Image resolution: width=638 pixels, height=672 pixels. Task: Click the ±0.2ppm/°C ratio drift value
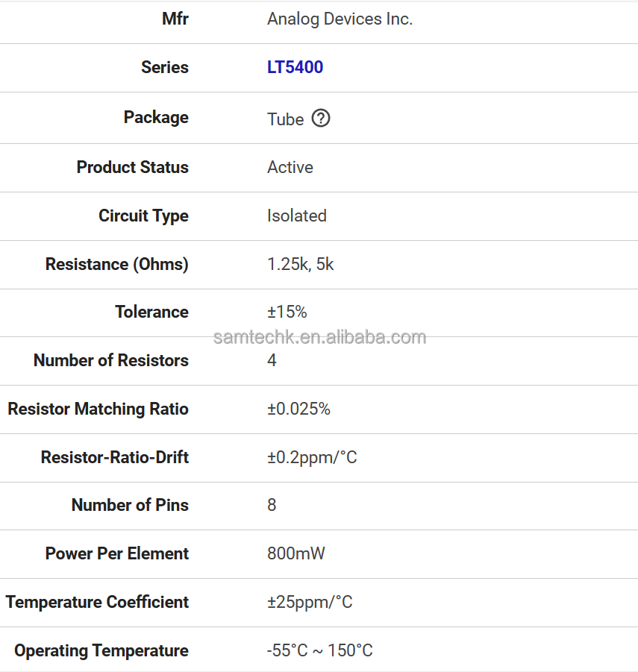(312, 457)
